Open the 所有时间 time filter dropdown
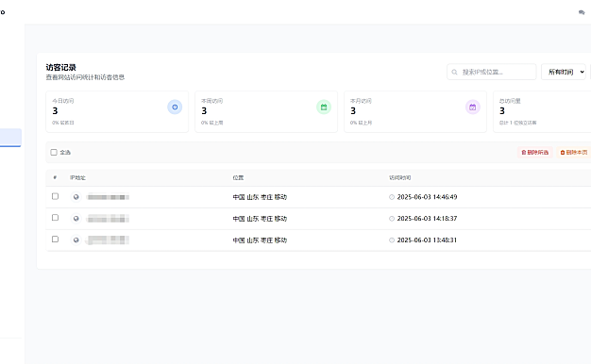Image resolution: width=591 pixels, height=364 pixels. tap(564, 72)
